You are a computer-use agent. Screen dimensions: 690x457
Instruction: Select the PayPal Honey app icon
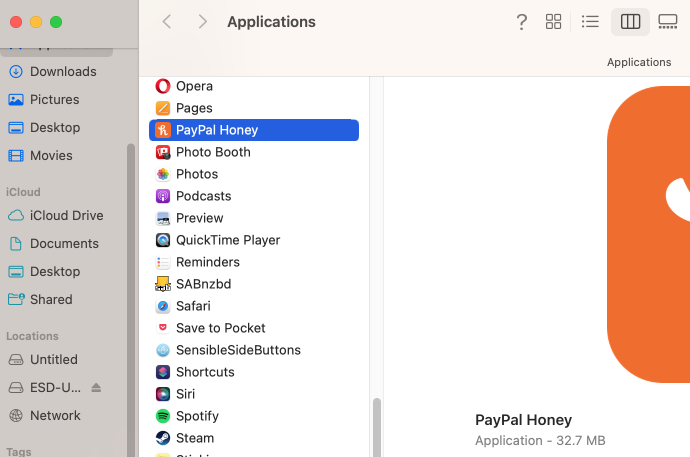[x=163, y=130]
